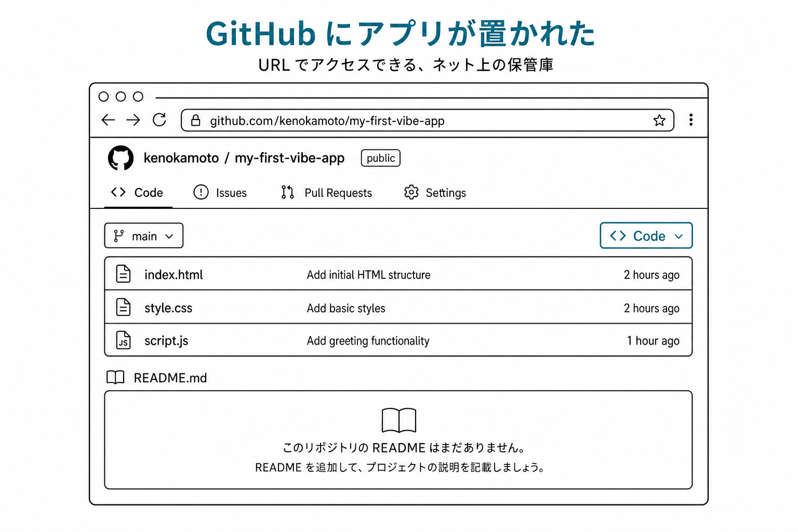Click the third window control circle
This screenshot has width=798, height=532.
[138, 97]
